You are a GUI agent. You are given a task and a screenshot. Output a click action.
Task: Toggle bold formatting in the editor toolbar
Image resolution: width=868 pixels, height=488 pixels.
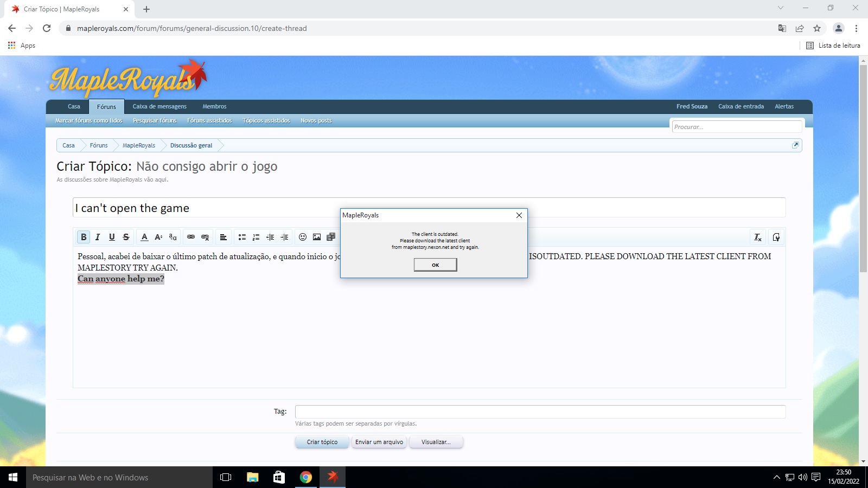[x=84, y=237]
